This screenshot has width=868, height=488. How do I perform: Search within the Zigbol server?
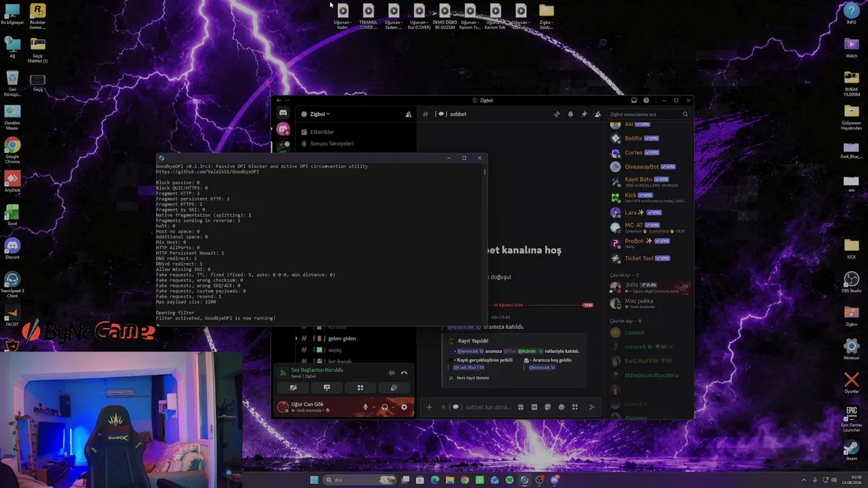click(649, 114)
